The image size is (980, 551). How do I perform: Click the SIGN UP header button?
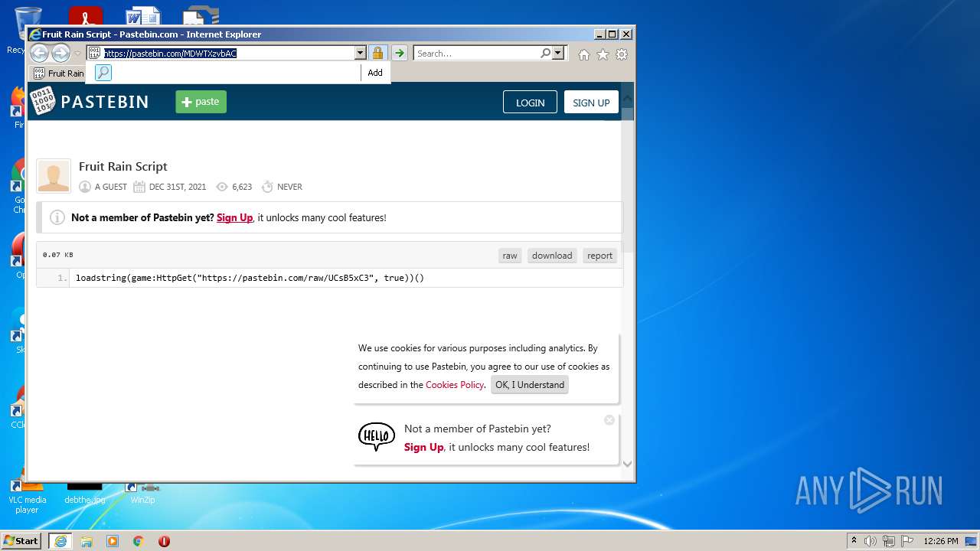[x=591, y=103]
